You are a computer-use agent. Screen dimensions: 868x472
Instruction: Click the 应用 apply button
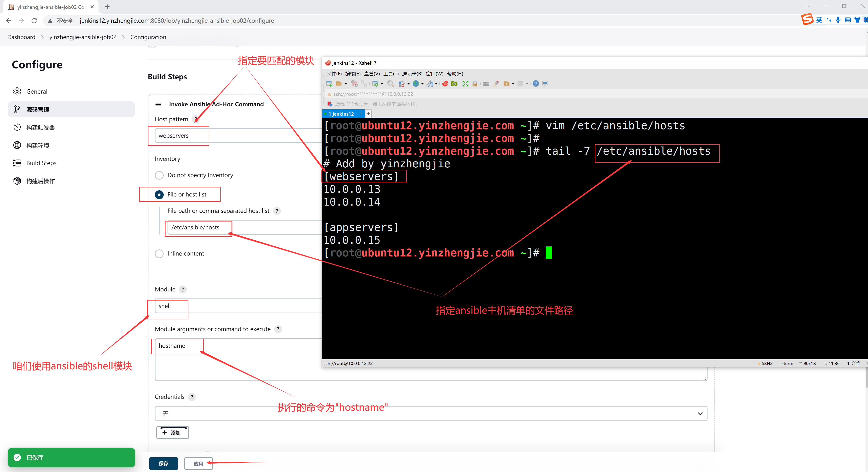tap(198, 464)
